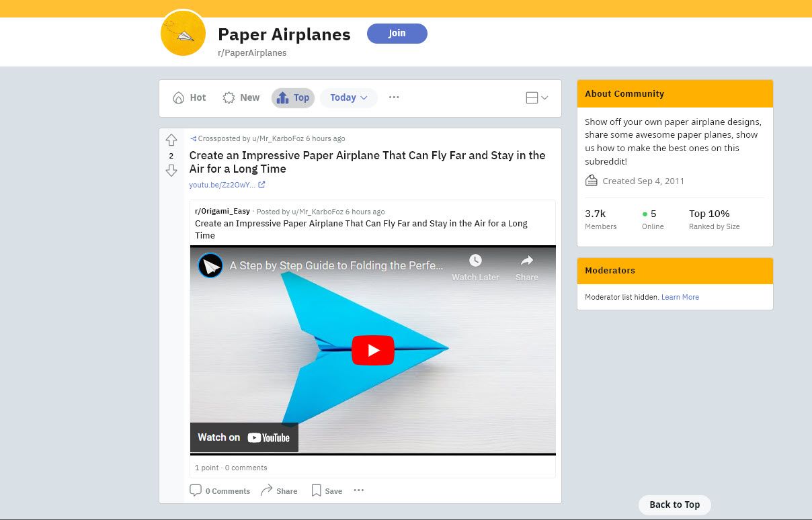Click '1 point · 0 comments' text
The width and height of the screenshot is (812, 520).
231,468
